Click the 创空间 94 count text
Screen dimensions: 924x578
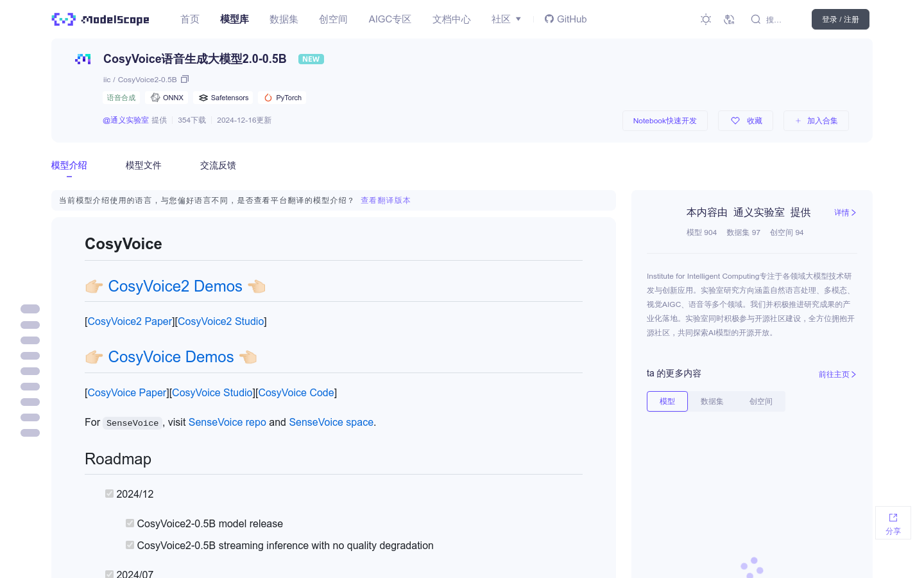pyautogui.click(x=787, y=232)
